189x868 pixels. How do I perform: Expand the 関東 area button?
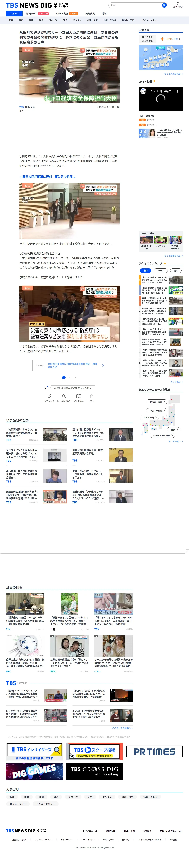[174, 430]
